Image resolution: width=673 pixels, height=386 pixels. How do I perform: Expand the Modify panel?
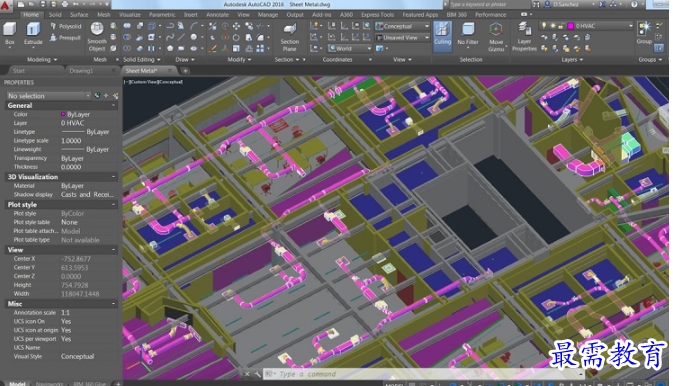click(239, 60)
